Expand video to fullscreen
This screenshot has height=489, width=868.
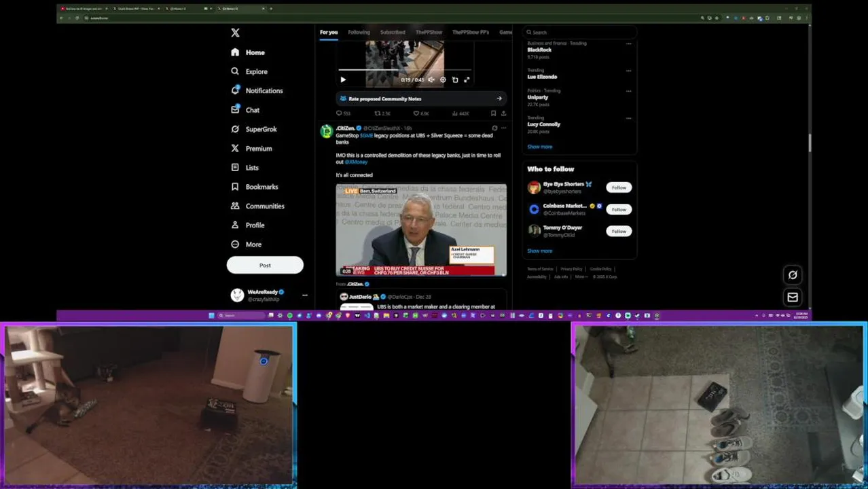tap(467, 79)
